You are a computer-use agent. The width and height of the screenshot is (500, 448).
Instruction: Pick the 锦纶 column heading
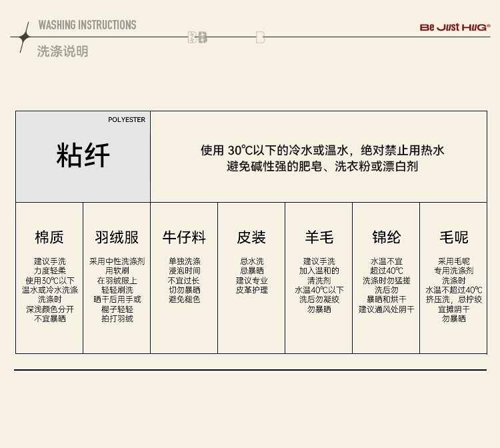[386, 237]
